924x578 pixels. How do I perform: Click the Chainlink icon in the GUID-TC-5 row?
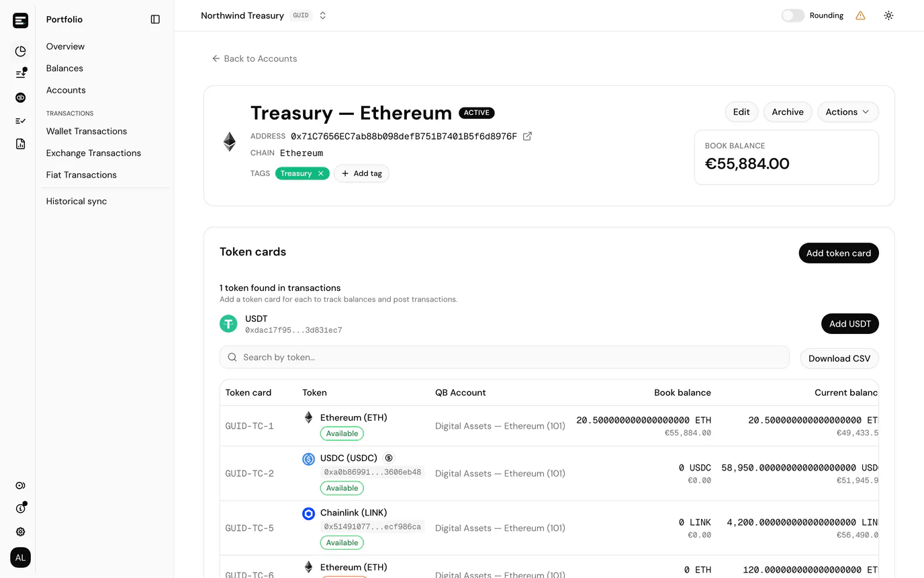309,513
